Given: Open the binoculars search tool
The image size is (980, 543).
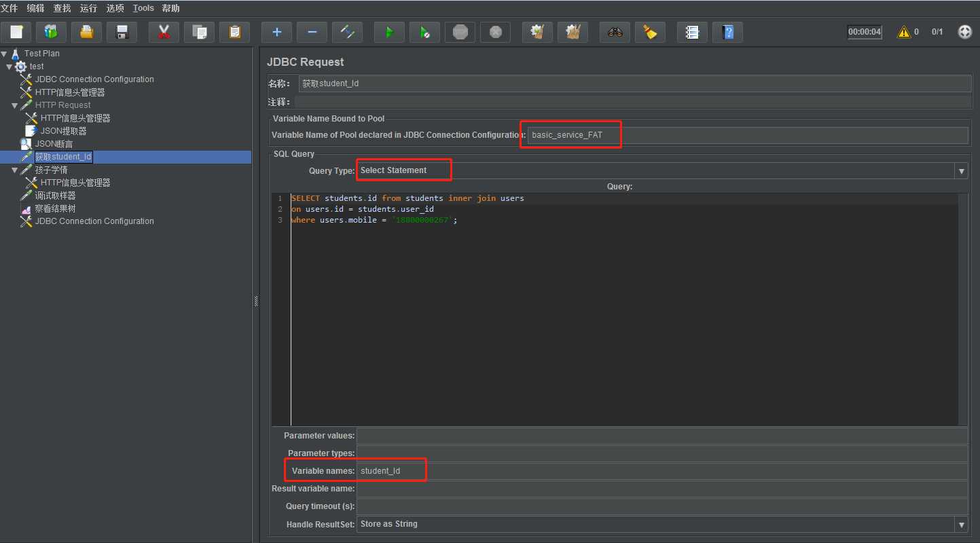Looking at the screenshot, I should tap(615, 32).
